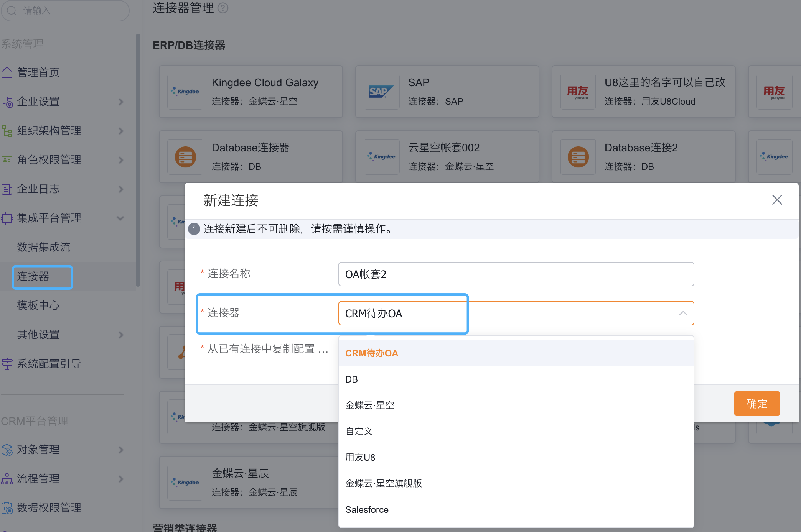This screenshot has height=532, width=801.
Task: Click the 连接器 select box showing CRM待办OA
Action: [x=516, y=313]
